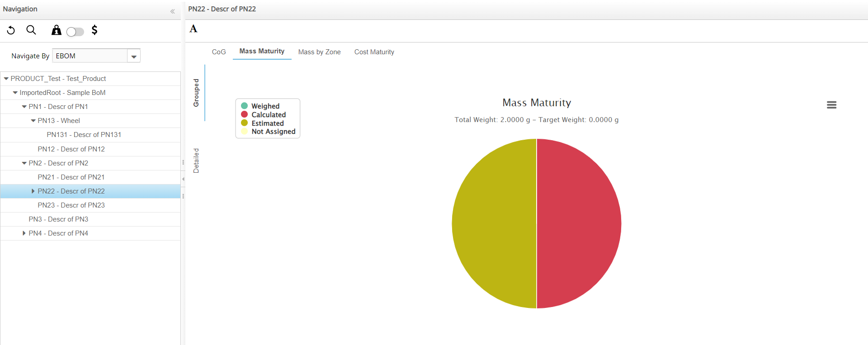This screenshot has width=868, height=345.
Task: Select the Grouped vertical tab
Action: click(196, 93)
